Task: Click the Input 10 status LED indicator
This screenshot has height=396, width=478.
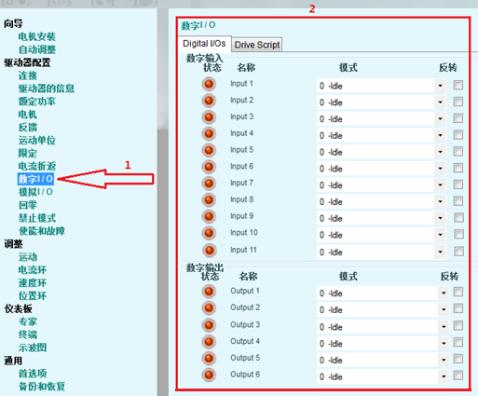Action: coord(209,233)
